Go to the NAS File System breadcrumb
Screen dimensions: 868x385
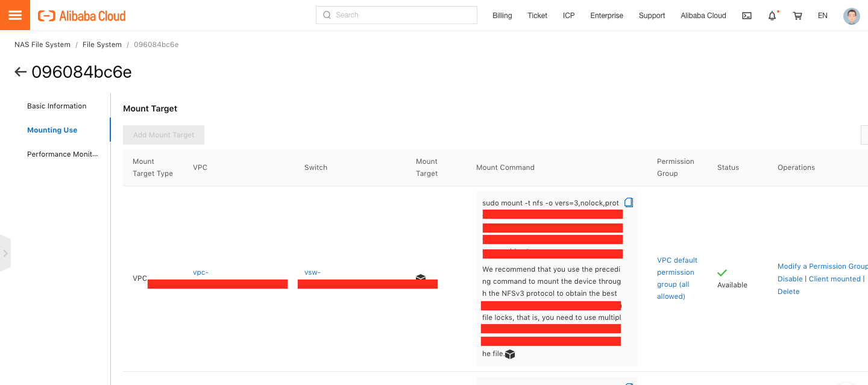tap(42, 45)
